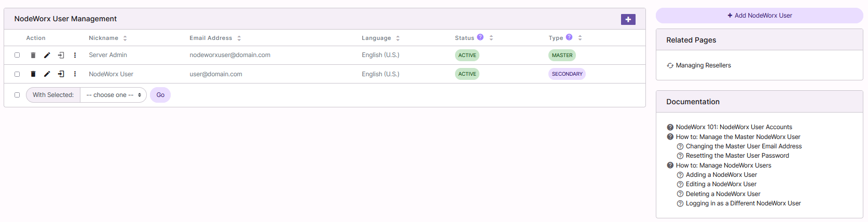Select the NodeWorx User row checkbox
The height and width of the screenshot is (222, 868).
pyautogui.click(x=17, y=74)
